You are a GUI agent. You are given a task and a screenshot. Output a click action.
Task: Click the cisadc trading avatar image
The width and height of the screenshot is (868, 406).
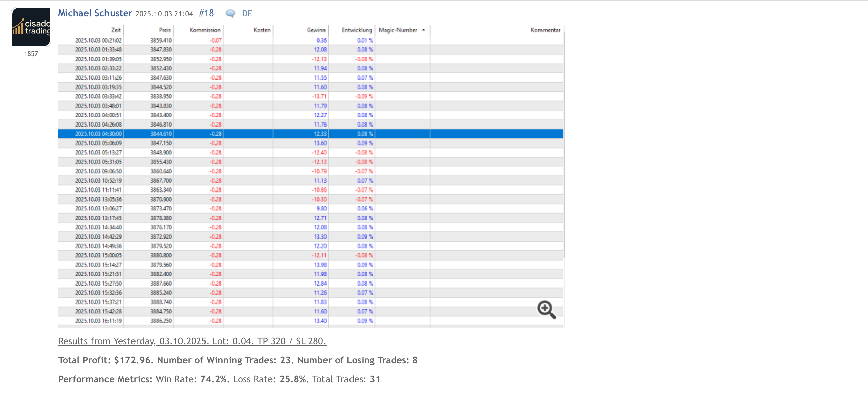pyautogui.click(x=31, y=27)
